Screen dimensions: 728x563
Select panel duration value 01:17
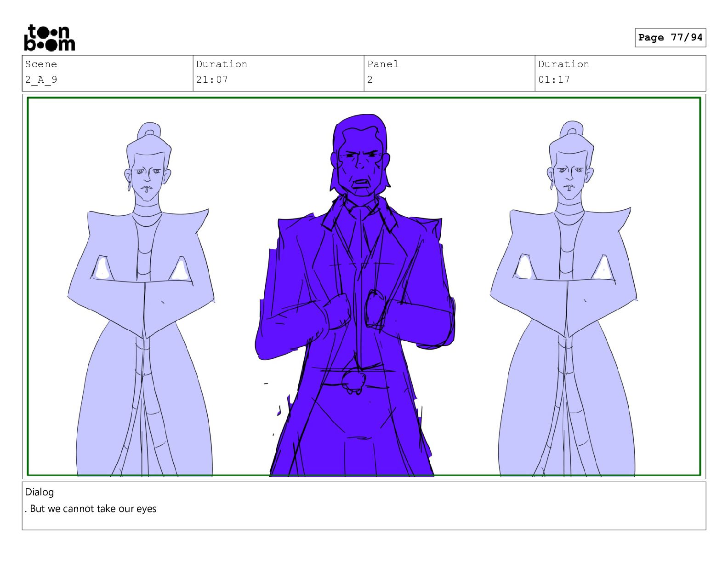point(554,80)
